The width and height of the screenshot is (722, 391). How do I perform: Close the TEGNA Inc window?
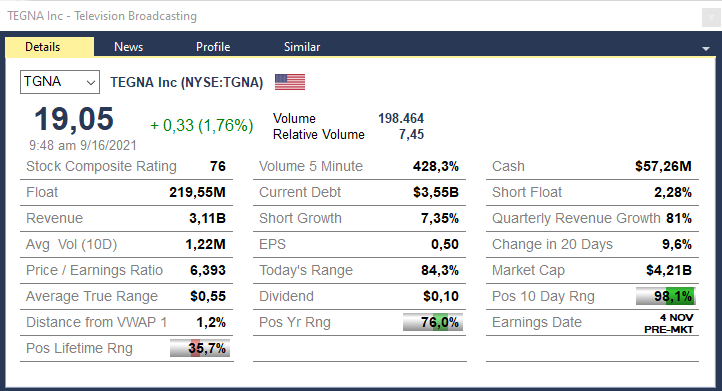(x=711, y=18)
